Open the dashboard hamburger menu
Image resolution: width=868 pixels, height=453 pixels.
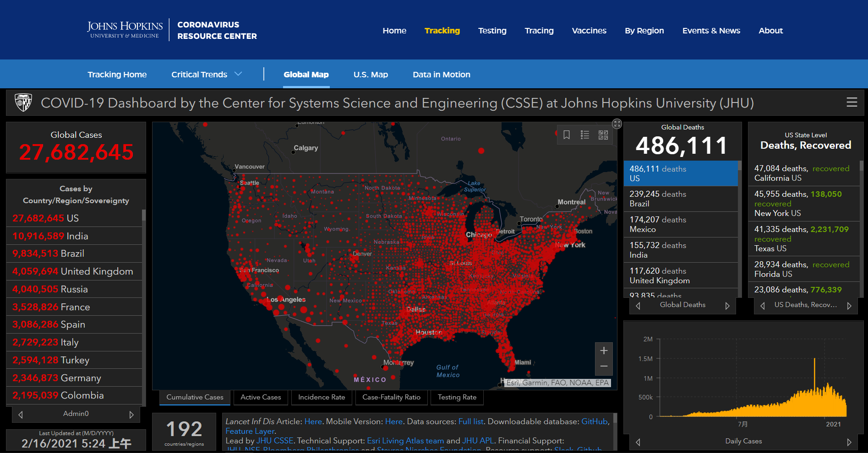[x=852, y=102]
